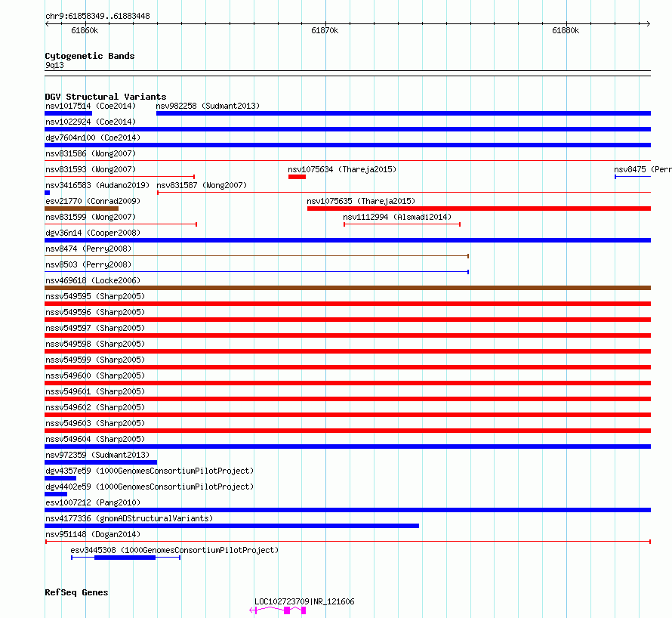Click the RefSeq Genes track title

click(76, 593)
